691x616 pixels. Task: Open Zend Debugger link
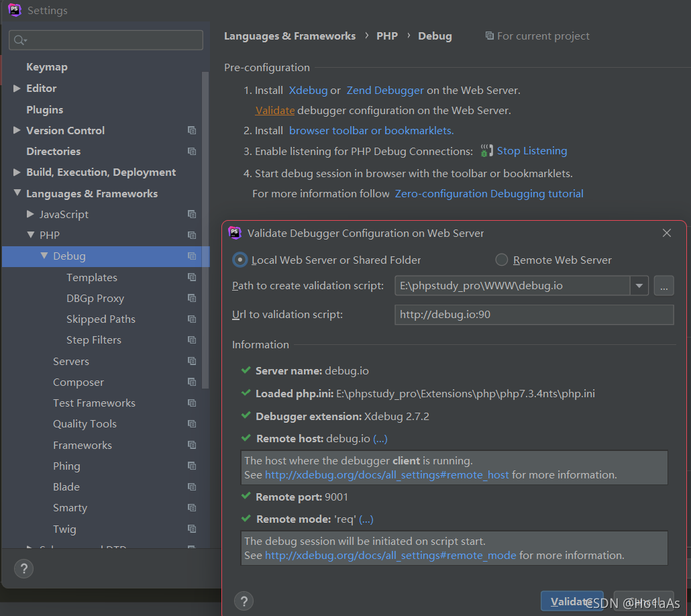click(385, 91)
